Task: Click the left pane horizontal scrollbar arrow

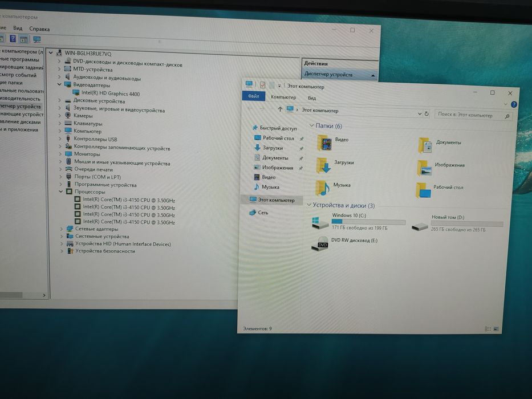Action: pyautogui.click(x=44, y=295)
